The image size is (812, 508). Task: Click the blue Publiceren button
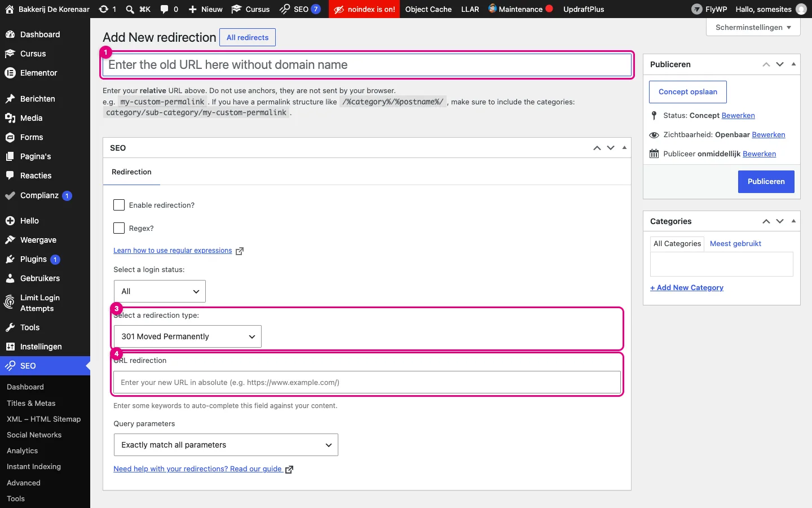click(x=766, y=182)
